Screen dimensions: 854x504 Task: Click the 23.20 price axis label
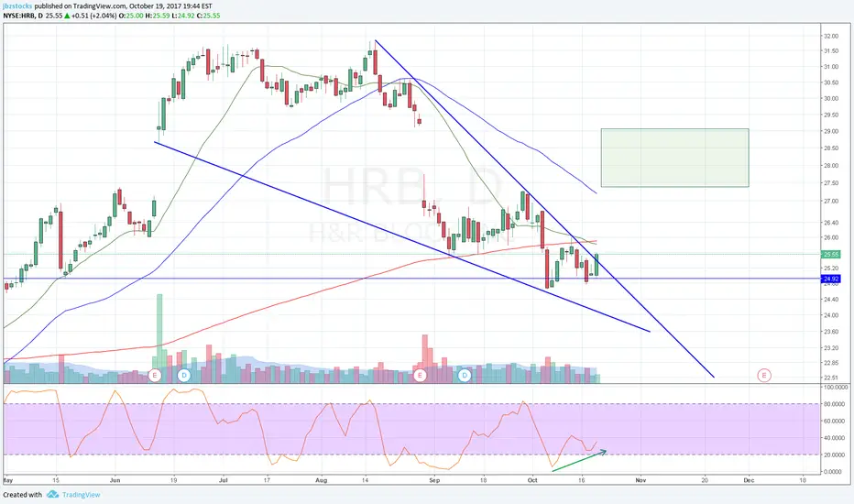[830, 347]
